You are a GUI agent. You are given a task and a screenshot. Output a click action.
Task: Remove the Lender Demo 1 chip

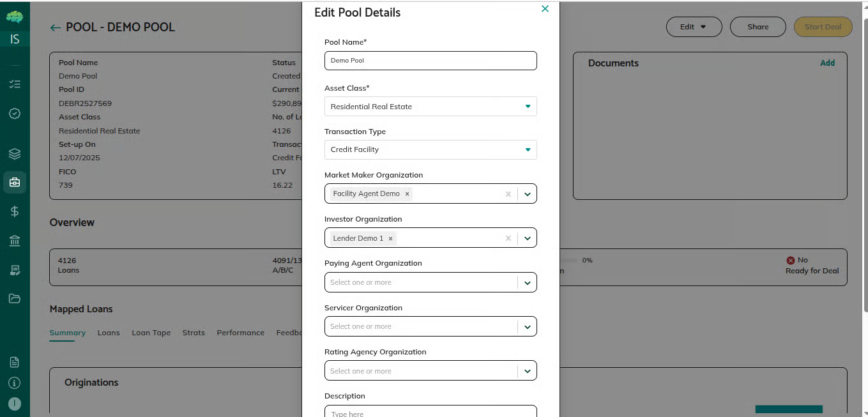pos(390,238)
